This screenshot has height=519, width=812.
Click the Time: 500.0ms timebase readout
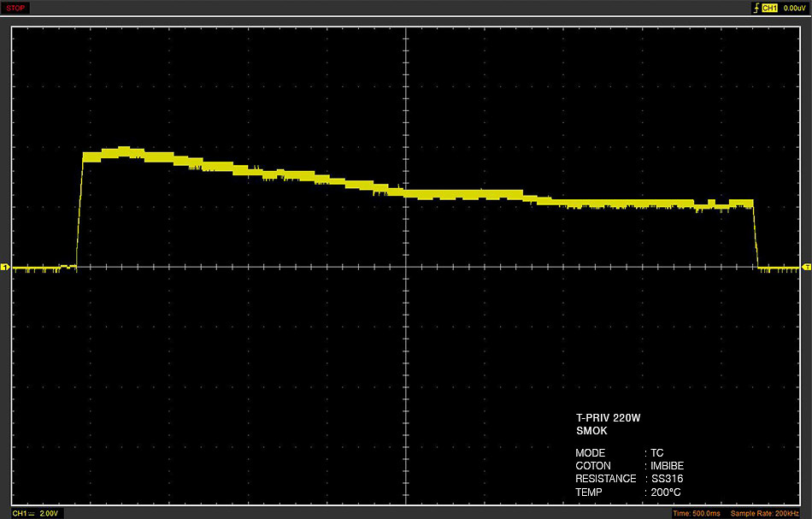tap(697, 513)
